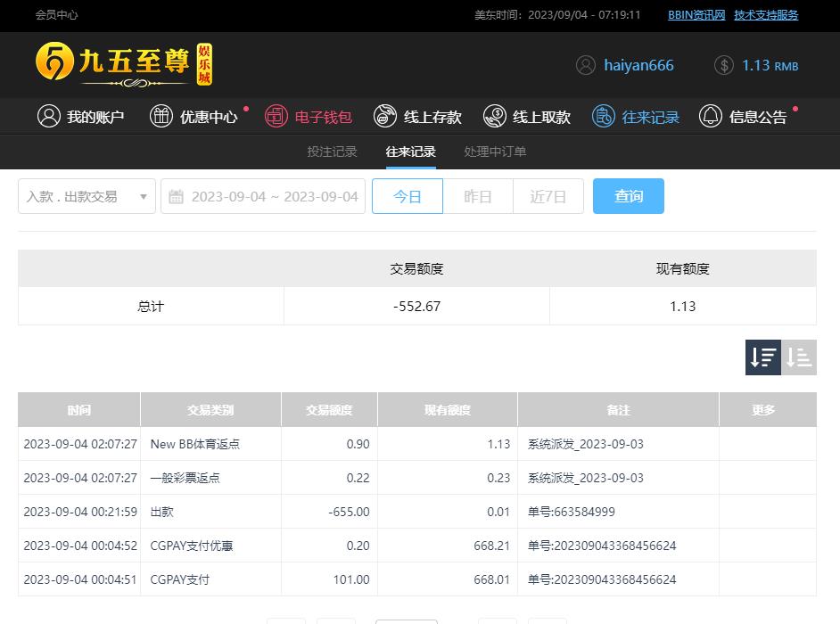The image size is (840, 624).
Task: Click the 九五至尊 site logo
Action: pyautogui.click(x=124, y=64)
